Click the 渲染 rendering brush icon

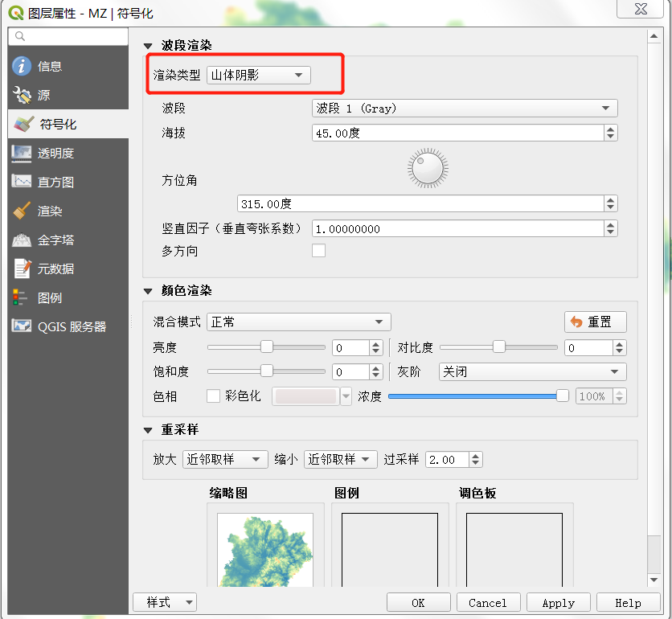(22, 211)
